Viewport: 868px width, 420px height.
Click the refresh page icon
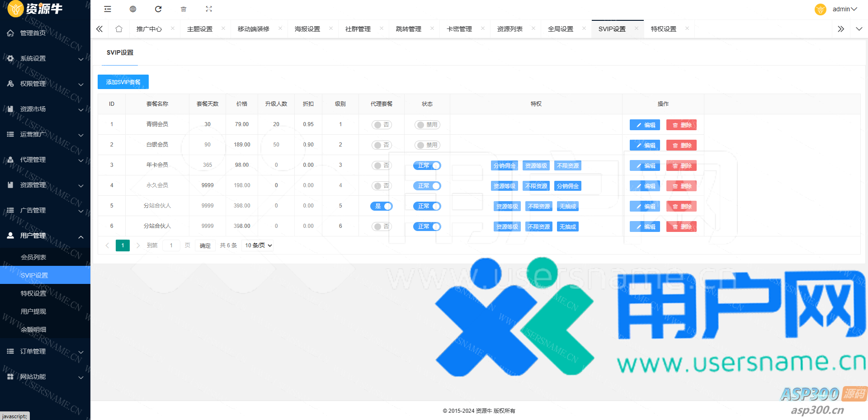click(158, 9)
